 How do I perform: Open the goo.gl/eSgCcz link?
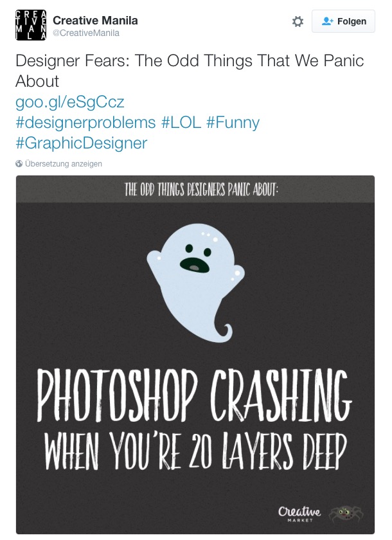[69, 102]
